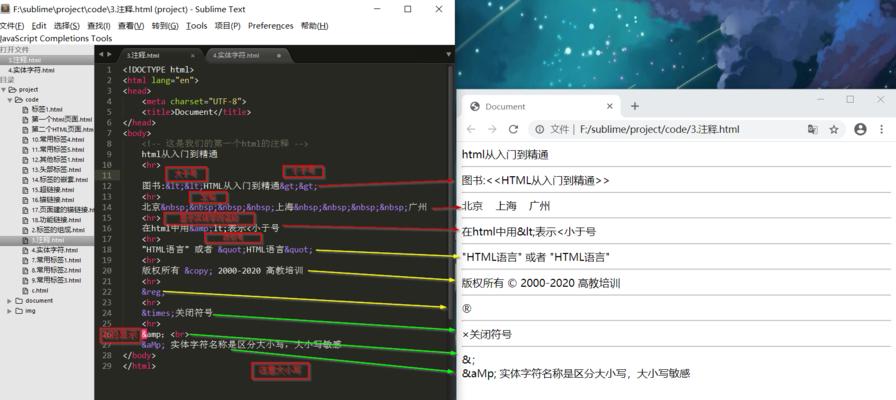Viewport: 896px width, 400px height.
Task: Click Chrome back navigation arrow
Action: (471, 129)
